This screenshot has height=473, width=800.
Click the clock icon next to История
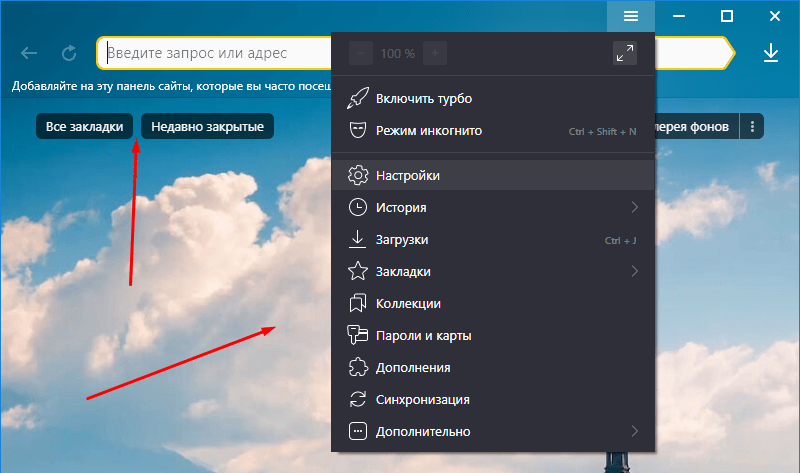[x=358, y=207]
